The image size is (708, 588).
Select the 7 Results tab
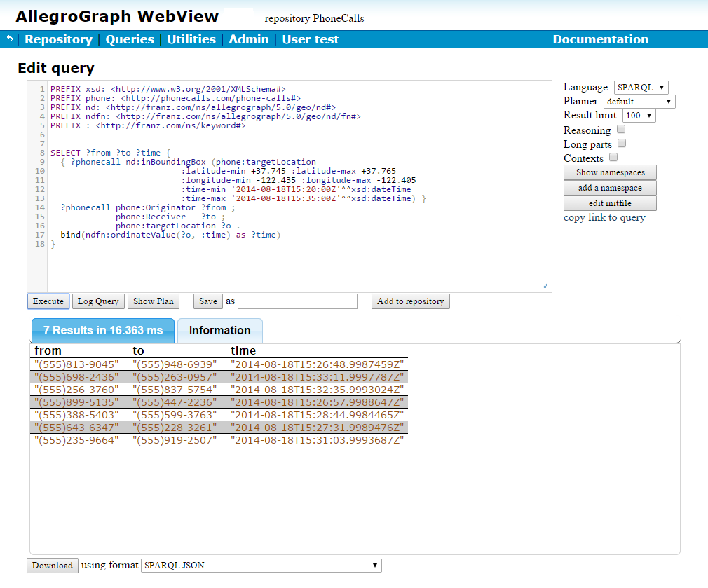tap(102, 331)
